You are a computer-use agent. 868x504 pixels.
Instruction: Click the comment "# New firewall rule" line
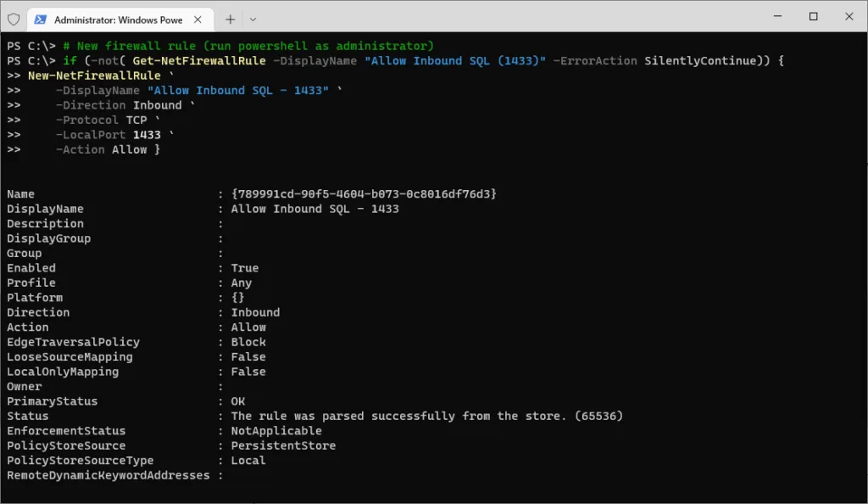click(x=248, y=46)
